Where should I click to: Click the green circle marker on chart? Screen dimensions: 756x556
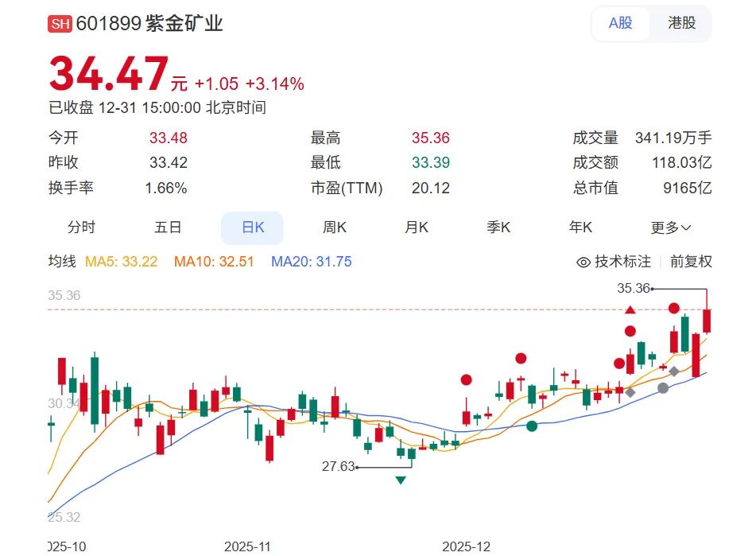coord(532,426)
